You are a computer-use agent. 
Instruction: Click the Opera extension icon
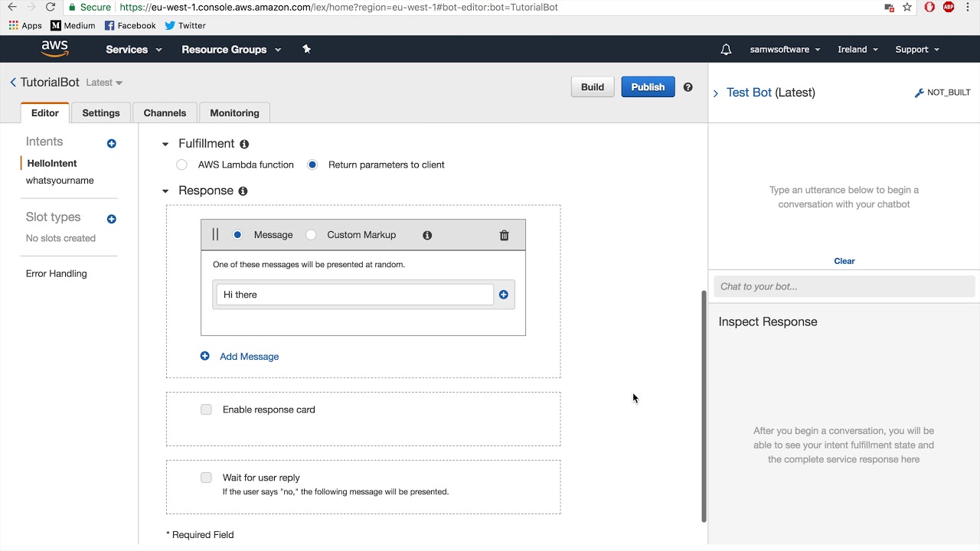pos(929,7)
